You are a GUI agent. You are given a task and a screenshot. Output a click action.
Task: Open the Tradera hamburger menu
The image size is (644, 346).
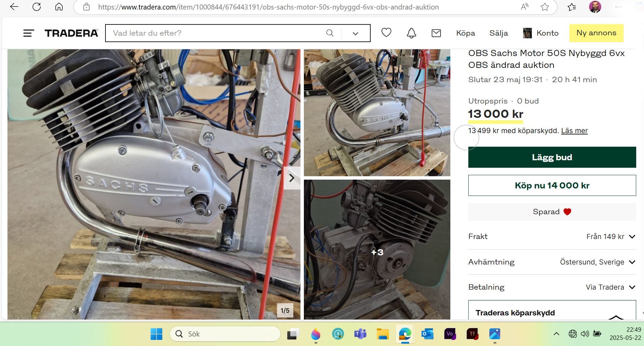coord(28,33)
